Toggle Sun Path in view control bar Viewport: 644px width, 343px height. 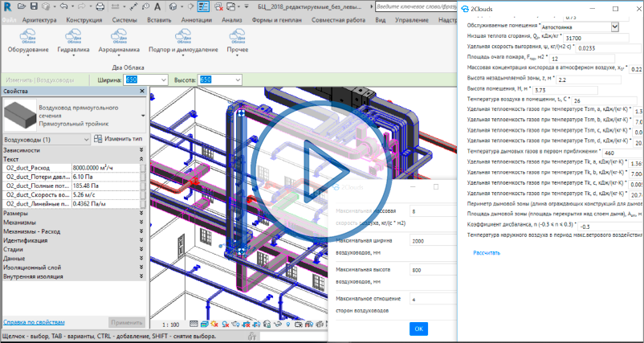pyautogui.click(x=214, y=324)
